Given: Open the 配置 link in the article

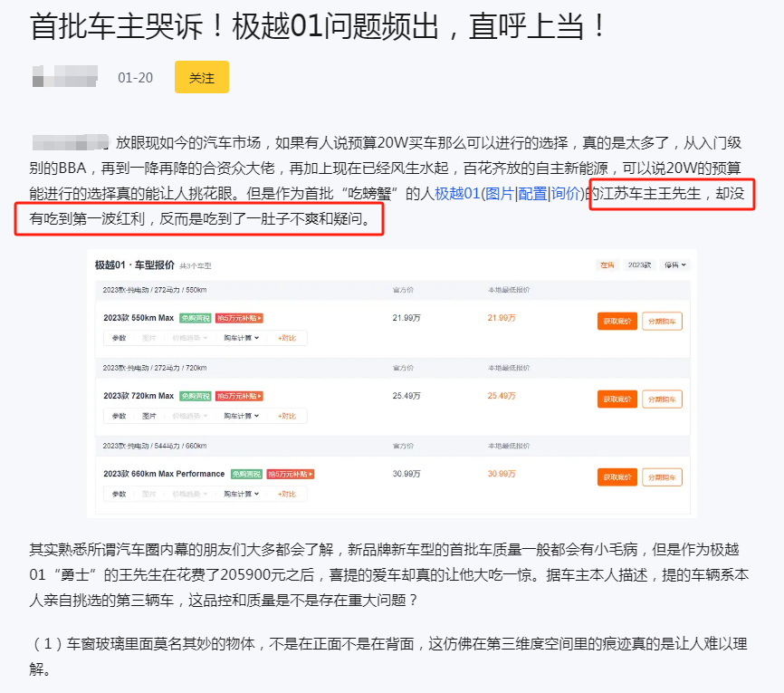Looking at the screenshot, I should point(532,193).
